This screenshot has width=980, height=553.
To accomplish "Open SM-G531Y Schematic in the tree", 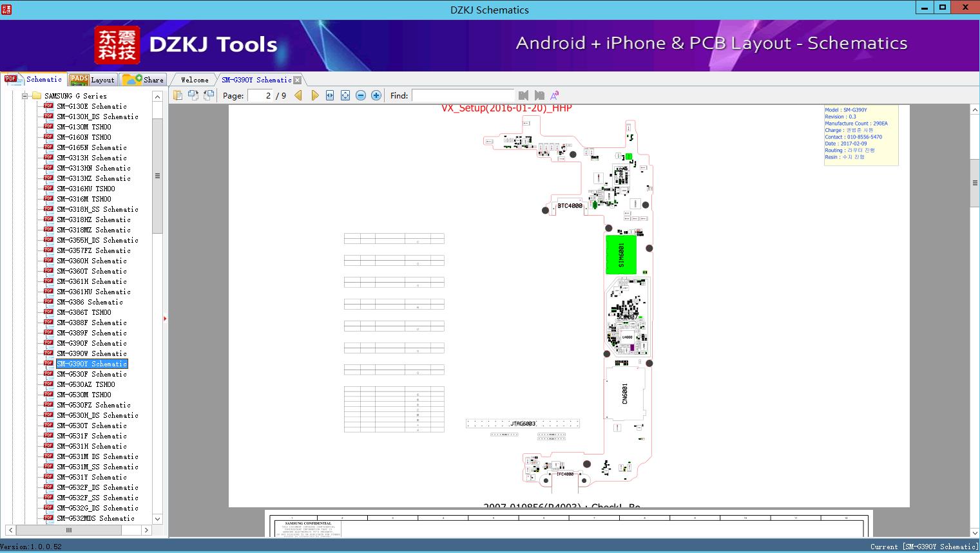I will coord(91,477).
